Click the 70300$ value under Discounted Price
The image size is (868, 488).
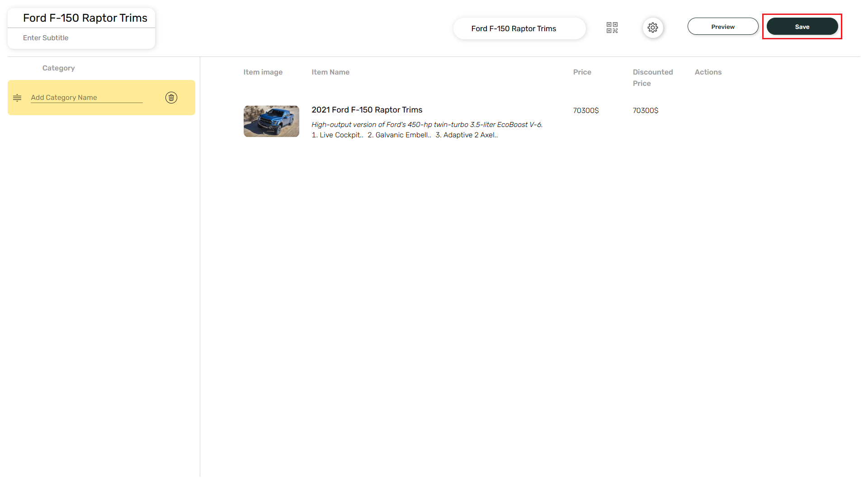tap(645, 111)
